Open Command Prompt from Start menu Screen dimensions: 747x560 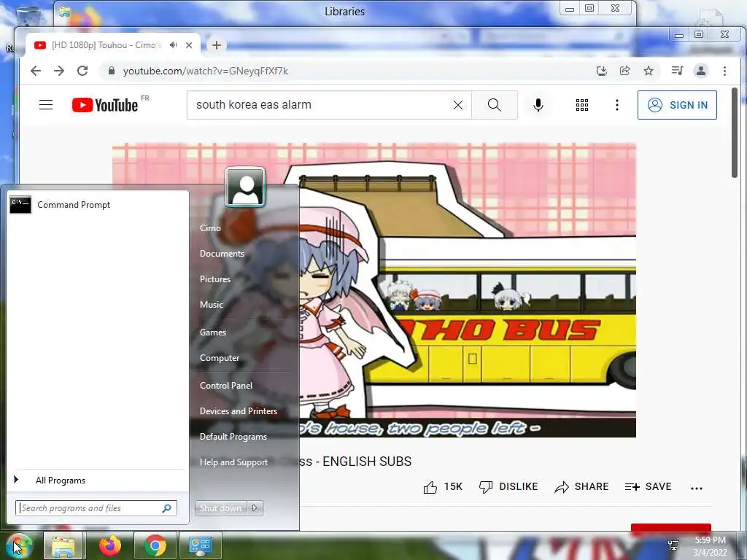(x=98, y=205)
